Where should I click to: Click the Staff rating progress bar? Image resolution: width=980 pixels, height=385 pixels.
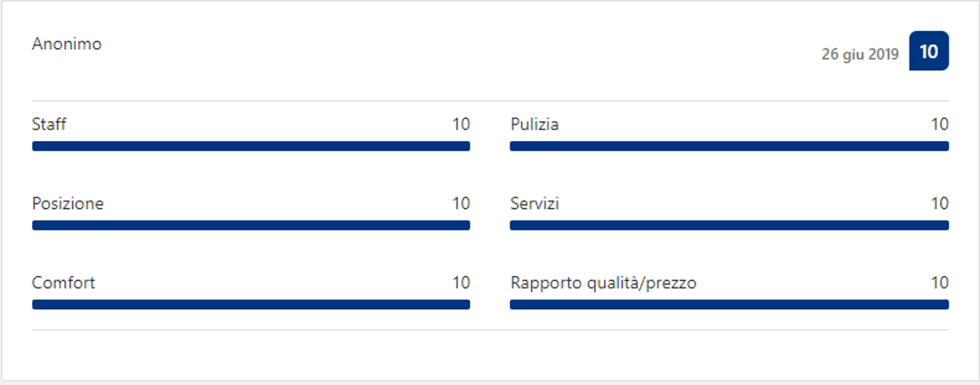[x=251, y=146]
